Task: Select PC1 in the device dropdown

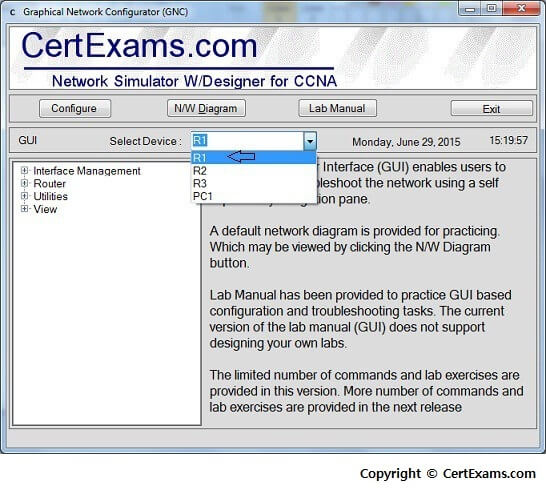Action: (x=254, y=196)
